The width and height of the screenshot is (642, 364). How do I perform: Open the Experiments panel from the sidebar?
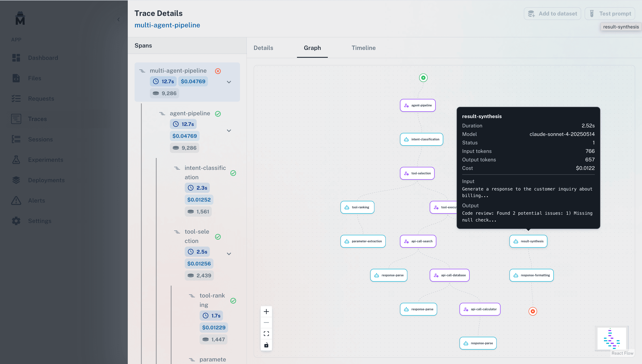pyautogui.click(x=16, y=160)
